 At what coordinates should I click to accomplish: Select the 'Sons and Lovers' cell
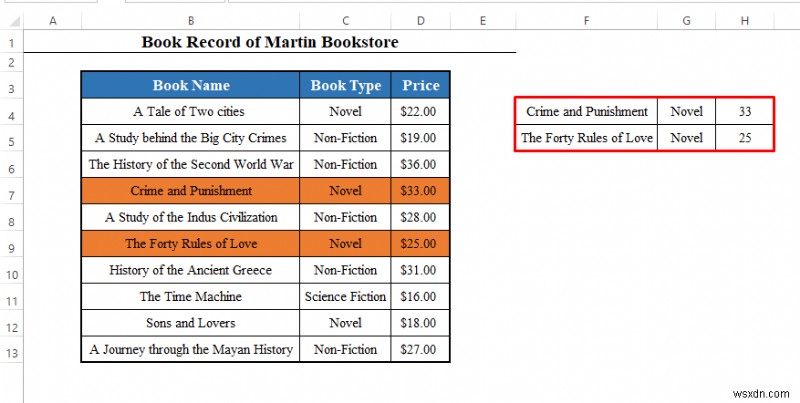190,323
